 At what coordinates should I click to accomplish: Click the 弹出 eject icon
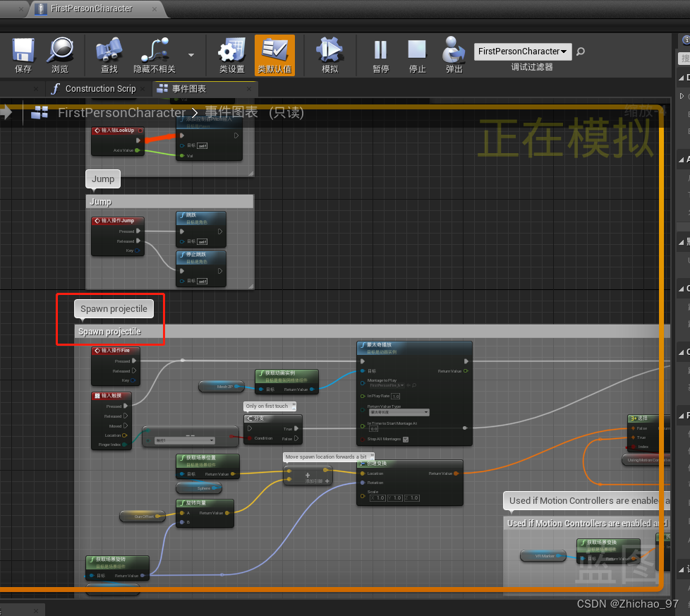(453, 54)
